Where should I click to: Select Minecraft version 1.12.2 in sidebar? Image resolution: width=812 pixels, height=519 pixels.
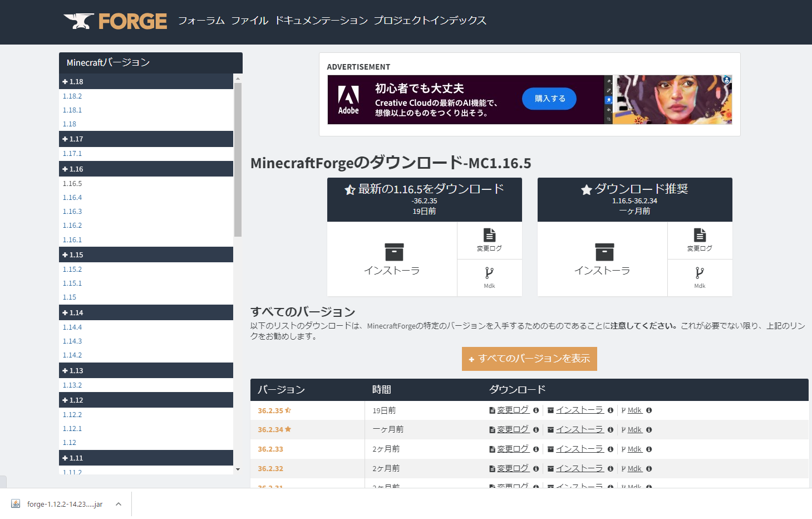coord(72,415)
